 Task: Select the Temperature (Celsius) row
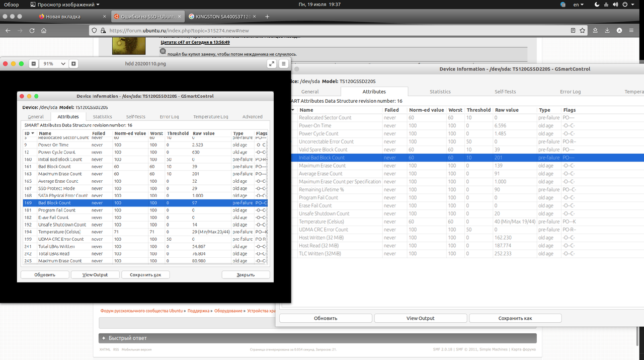467,222
